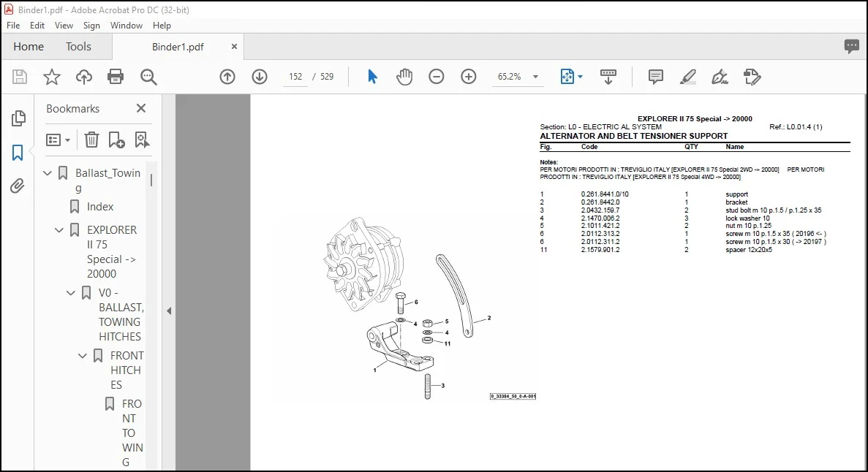Enable scrolling mode toolbar icon
Viewport: 868px width, 472px height.
[x=608, y=77]
